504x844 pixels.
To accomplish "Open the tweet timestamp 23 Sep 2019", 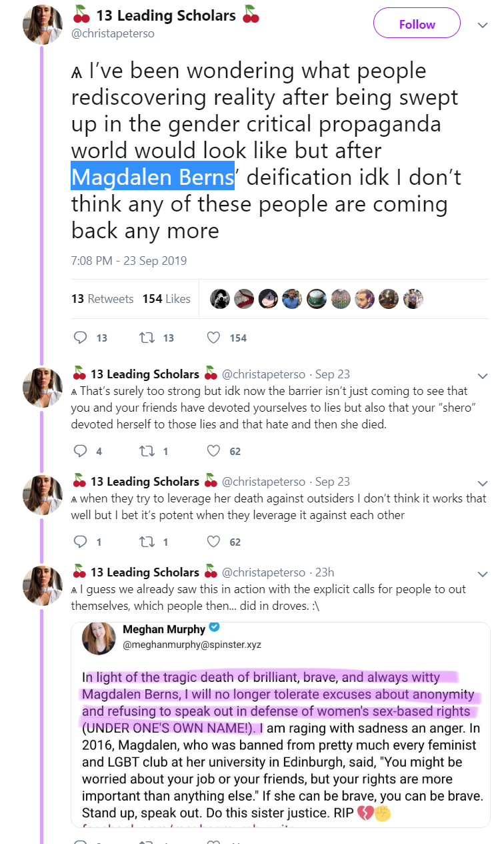I will (129, 261).
